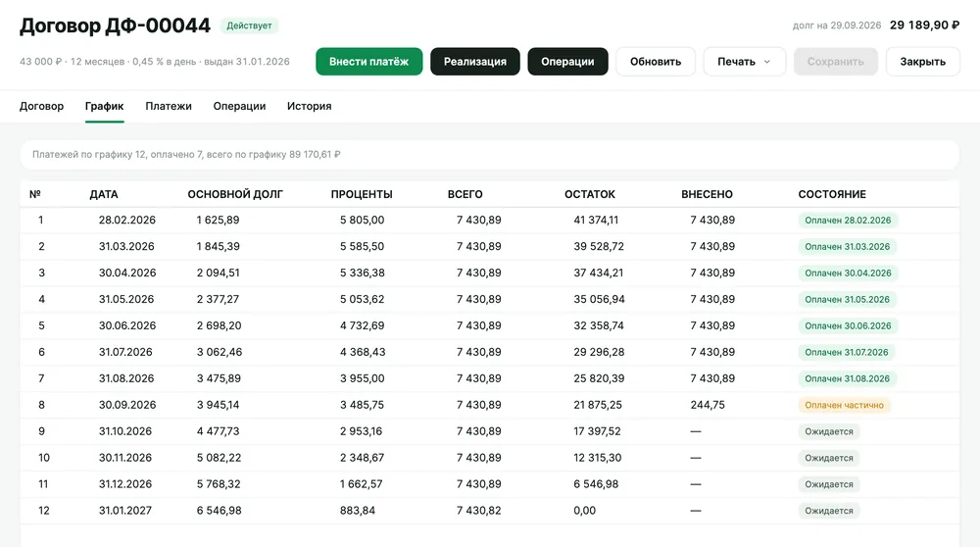980x547 pixels.
Task: Select date cell 28.02.2026
Action: coord(126,220)
